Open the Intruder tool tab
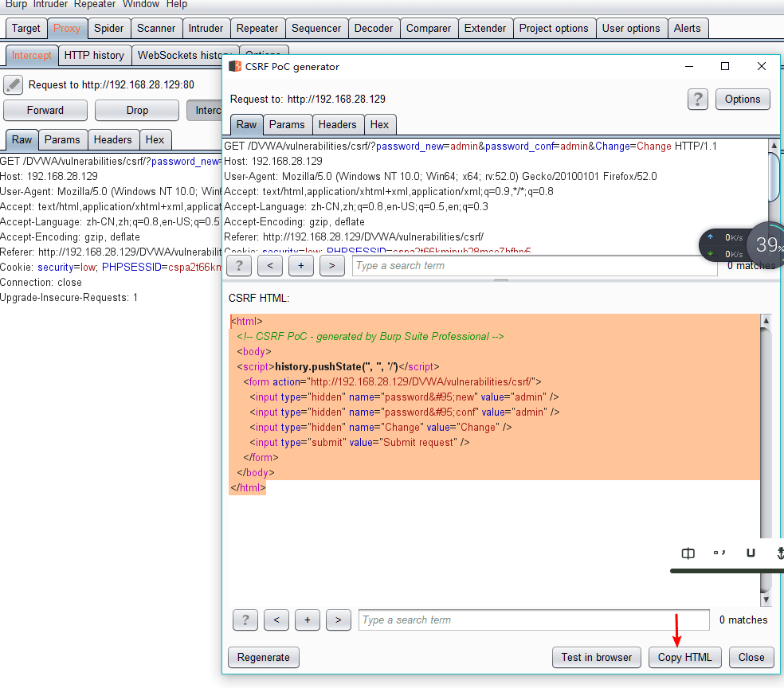 [206, 29]
